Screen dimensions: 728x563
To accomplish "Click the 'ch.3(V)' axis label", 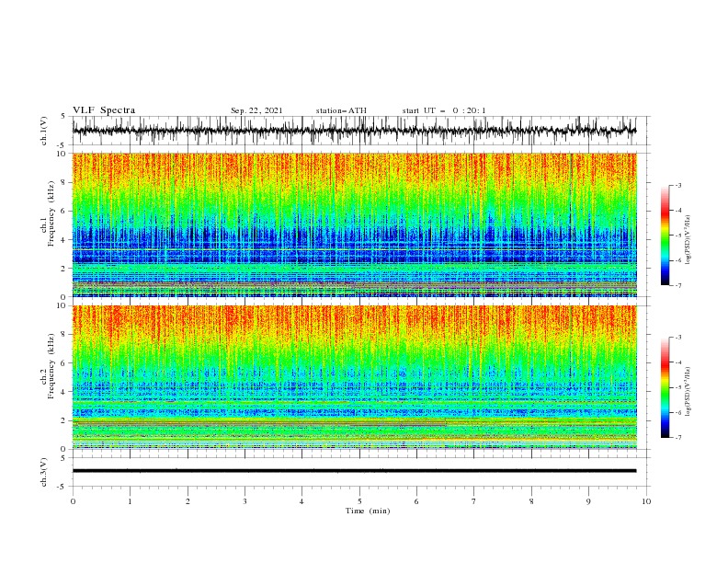I will click(44, 472).
